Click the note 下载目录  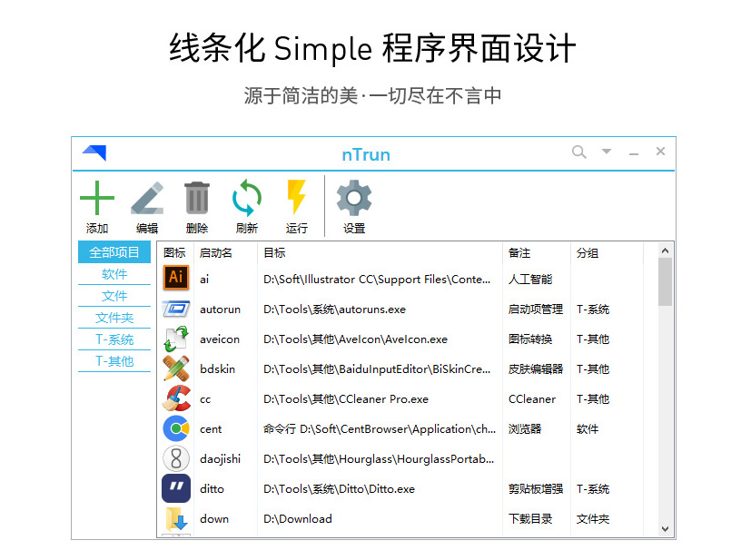(530, 519)
